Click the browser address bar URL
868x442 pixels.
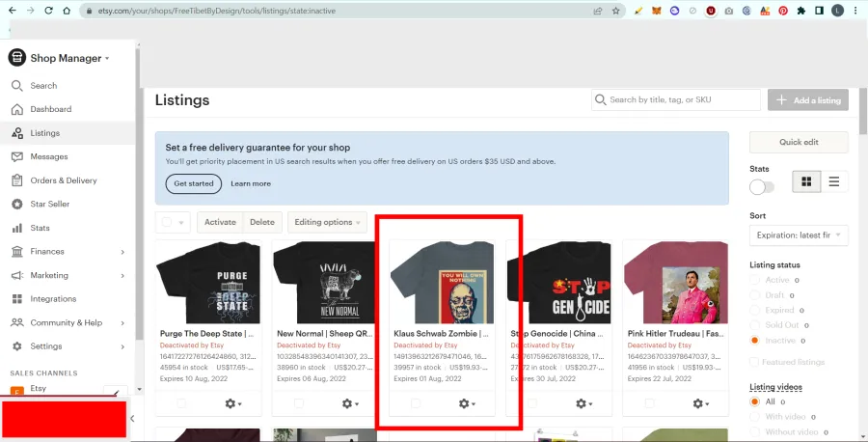tap(216, 11)
